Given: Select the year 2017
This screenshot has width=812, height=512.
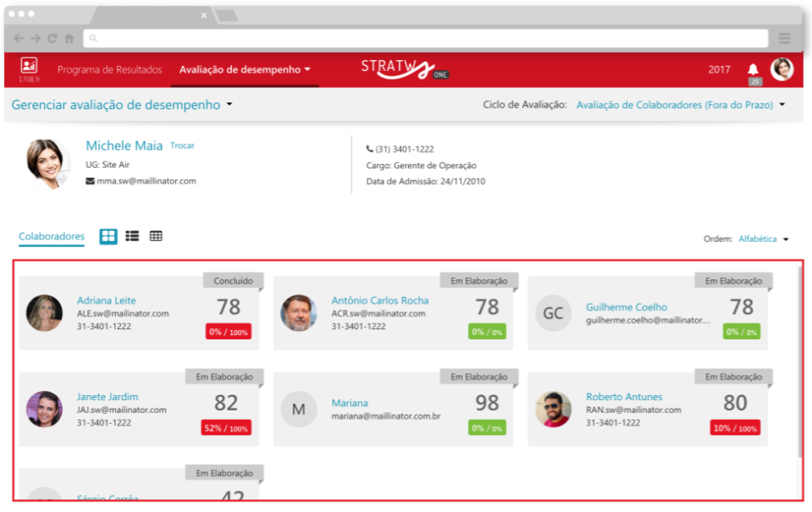Looking at the screenshot, I should 719,69.
